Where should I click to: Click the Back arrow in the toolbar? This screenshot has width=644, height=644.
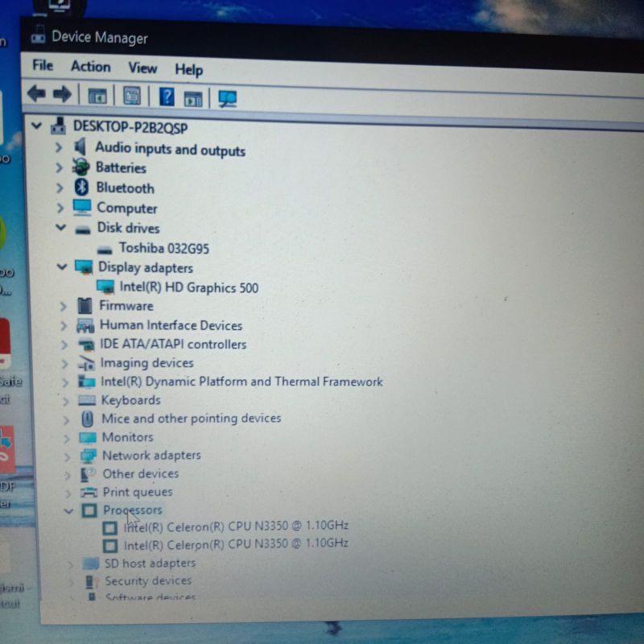click(x=36, y=94)
